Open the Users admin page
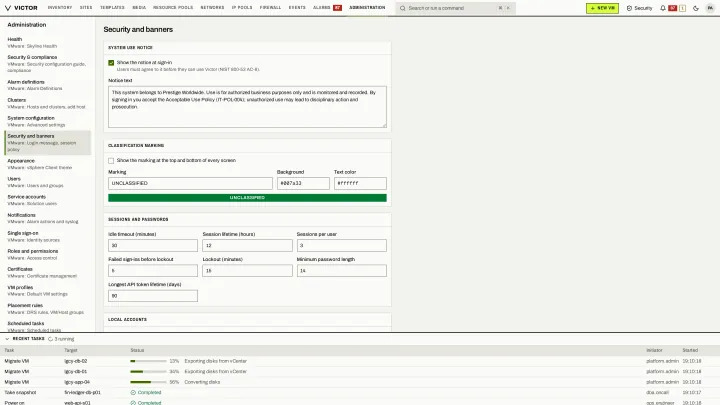This screenshot has height=405, width=720. click(x=48, y=182)
